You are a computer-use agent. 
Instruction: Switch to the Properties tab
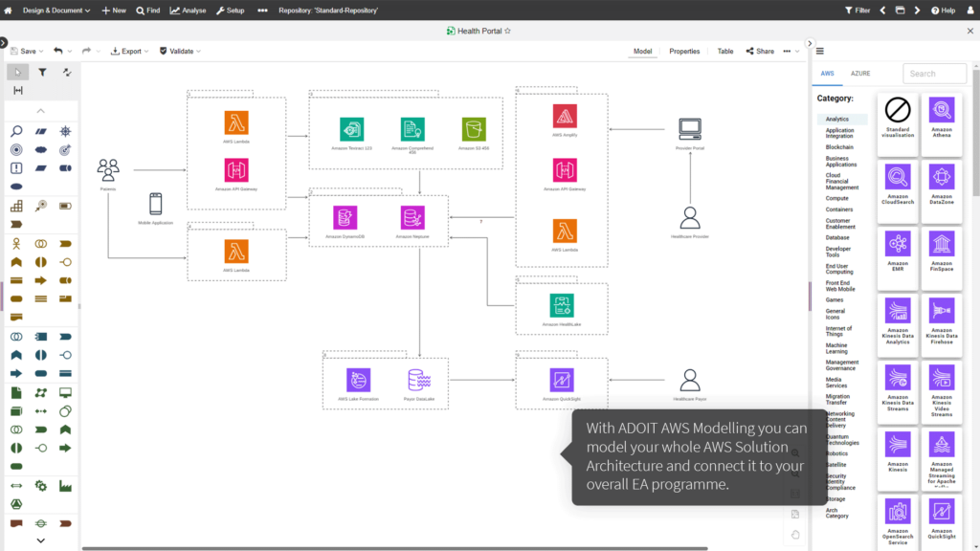pyautogui.click(x=683, y=51)
